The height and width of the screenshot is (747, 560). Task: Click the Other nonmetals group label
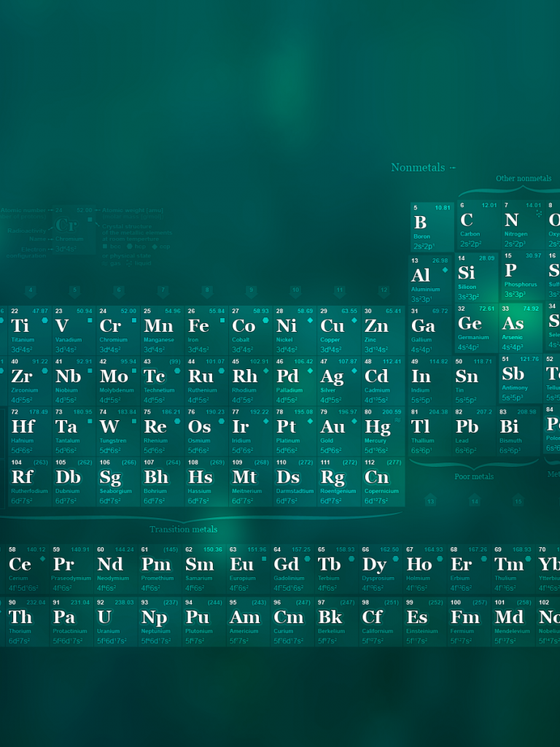pos(524,178)
